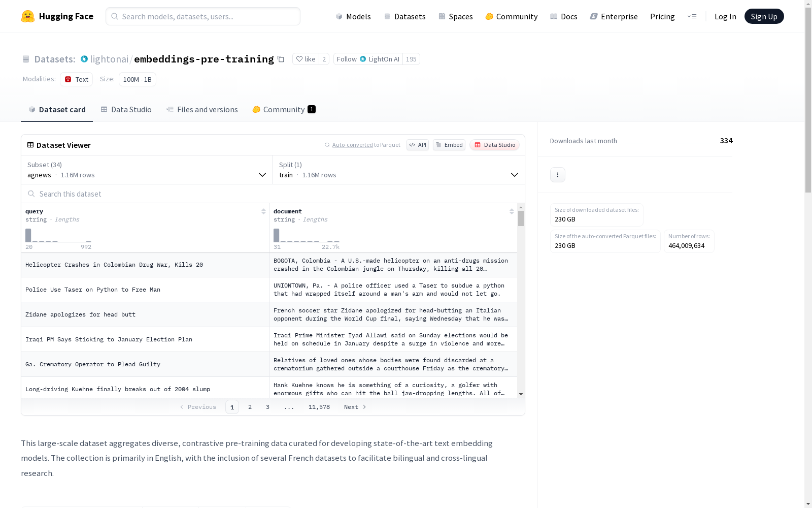The image size is (812, 508).
Task: Sort the document column
Action: tap(512, 211)
